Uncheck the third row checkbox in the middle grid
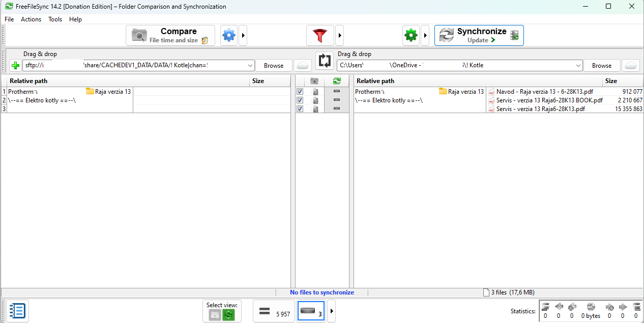 [x=300, y=109]
